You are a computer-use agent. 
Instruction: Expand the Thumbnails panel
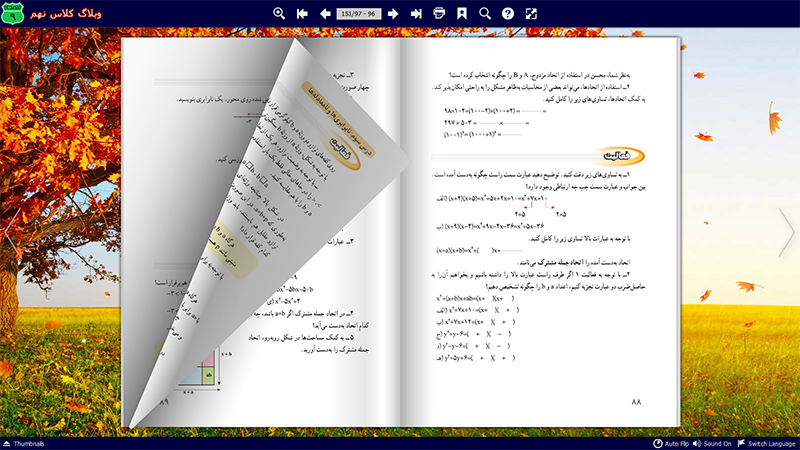(x=23, y=444)
